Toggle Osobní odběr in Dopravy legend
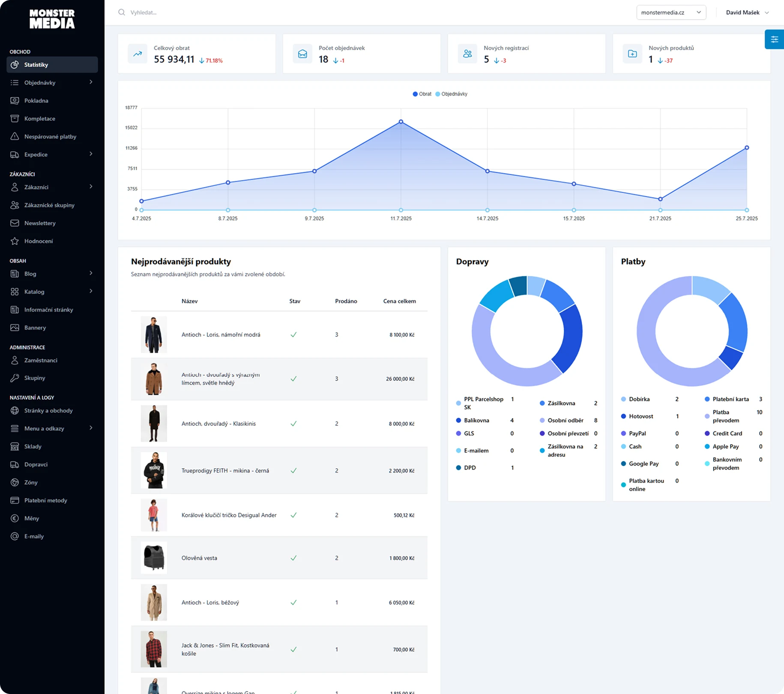The height and width of the screenshot is (694, 784). [x=565, y=420]
